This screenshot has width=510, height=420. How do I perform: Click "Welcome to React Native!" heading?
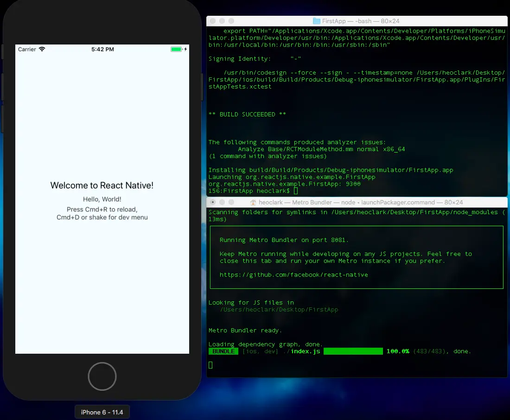tap(102, 185)
